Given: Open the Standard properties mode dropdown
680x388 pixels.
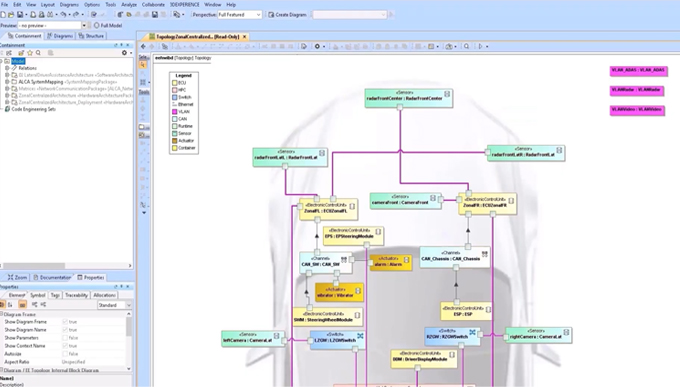Looking at the screenshot, I should 114,305.
